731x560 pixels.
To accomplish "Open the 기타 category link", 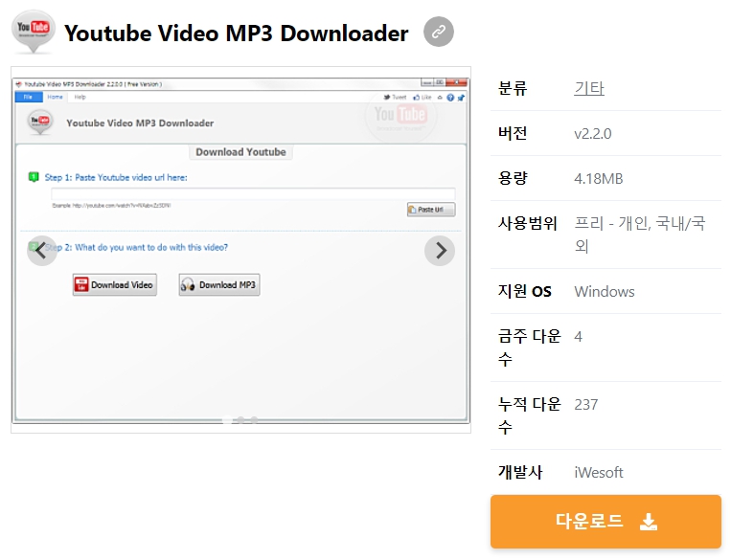I will click(589, 88).
